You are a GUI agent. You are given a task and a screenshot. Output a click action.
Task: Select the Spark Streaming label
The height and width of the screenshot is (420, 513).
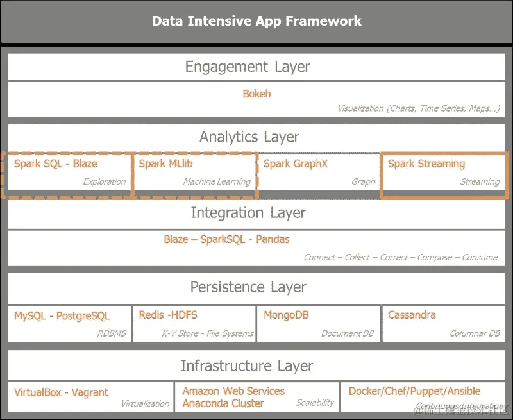coord(426,164)
